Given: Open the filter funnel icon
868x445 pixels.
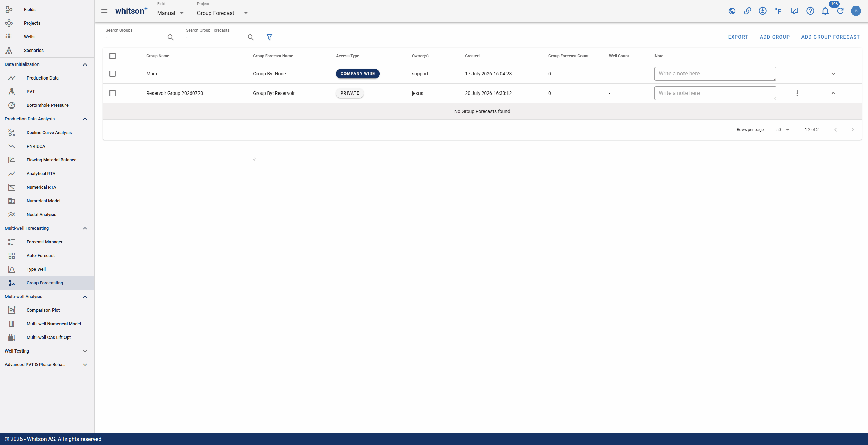Looking at the screenshot, I should [269, 38].
